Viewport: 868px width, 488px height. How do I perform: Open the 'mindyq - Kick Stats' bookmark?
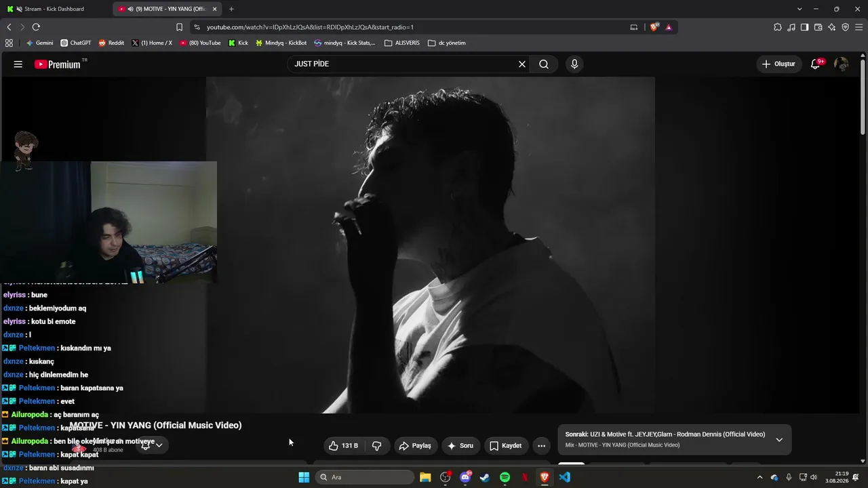point(344,43)
